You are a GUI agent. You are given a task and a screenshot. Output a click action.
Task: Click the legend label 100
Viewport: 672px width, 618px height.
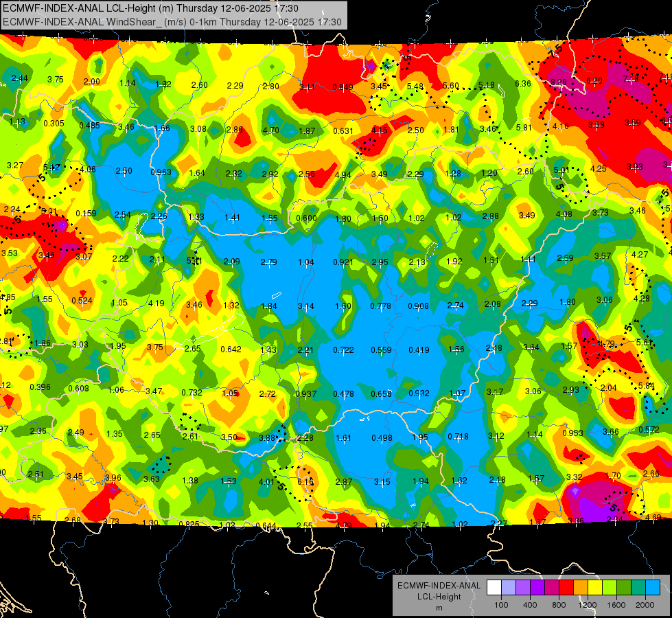tap(501, 605)
